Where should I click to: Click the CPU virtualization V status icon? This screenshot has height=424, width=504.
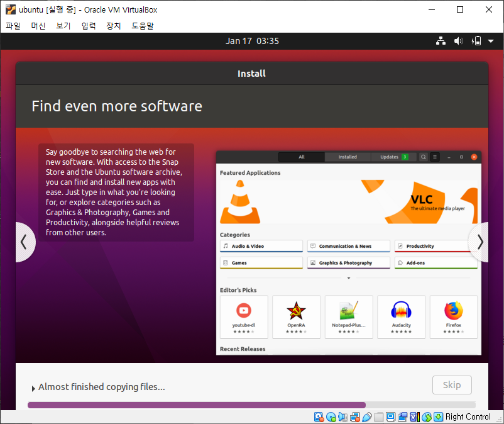[x=415, y=417]
